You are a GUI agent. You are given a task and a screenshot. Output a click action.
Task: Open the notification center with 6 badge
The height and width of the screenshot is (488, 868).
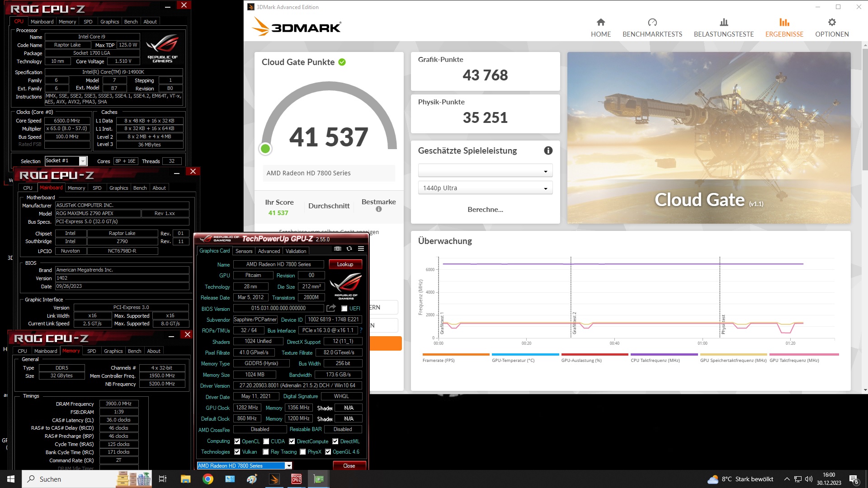point(854,479)
